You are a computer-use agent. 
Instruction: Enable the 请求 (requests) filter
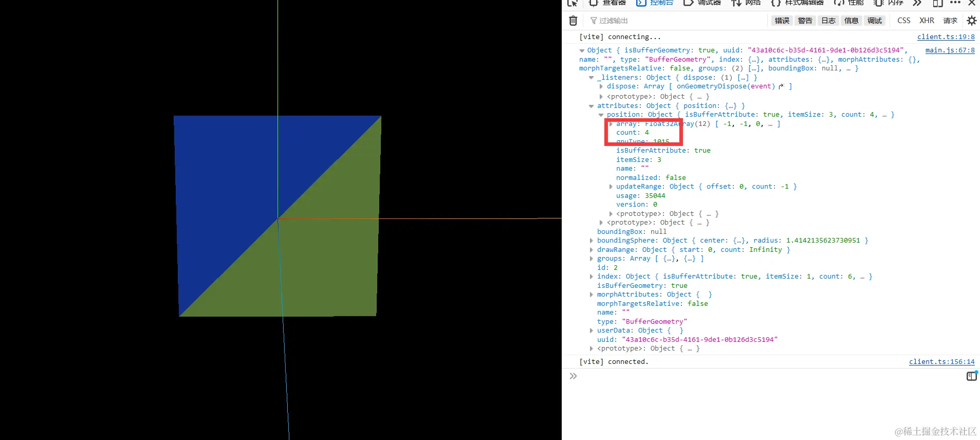(x=950, y=21)
